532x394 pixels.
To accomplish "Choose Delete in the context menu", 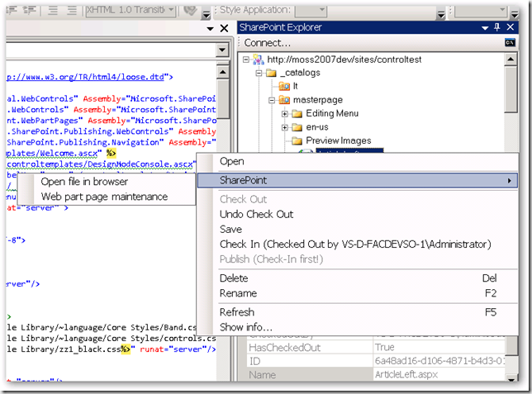I will click(x=358, y=278).
